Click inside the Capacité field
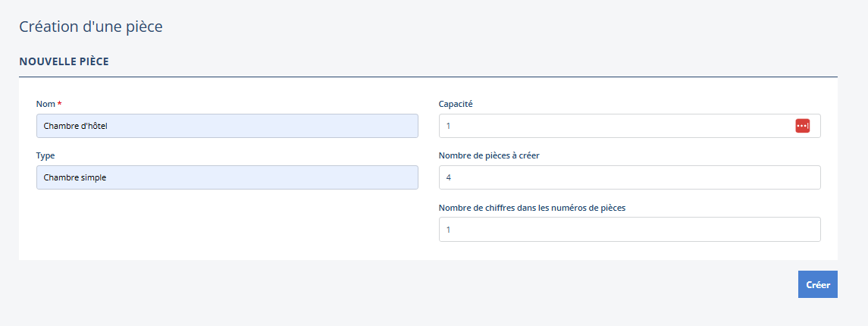Image resolution: width=868 pixels, height=326 pixels. pyautogui.click(x=614, y=126)
